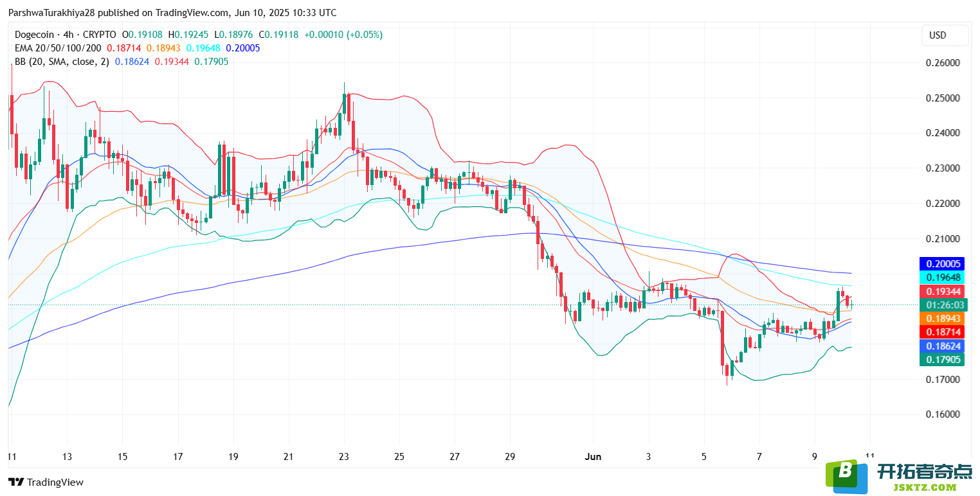Click the EMA 100 value 0.19648 in the legend

coord(203,48)
